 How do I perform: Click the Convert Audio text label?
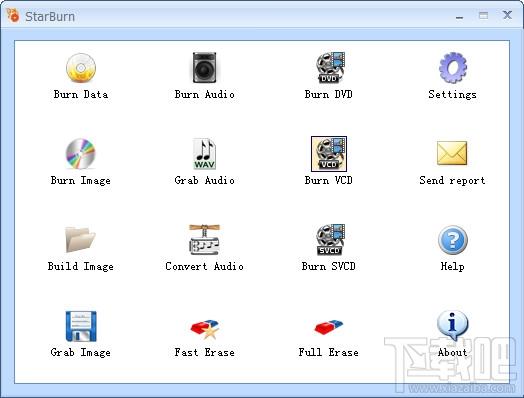[x=204, y=266]
